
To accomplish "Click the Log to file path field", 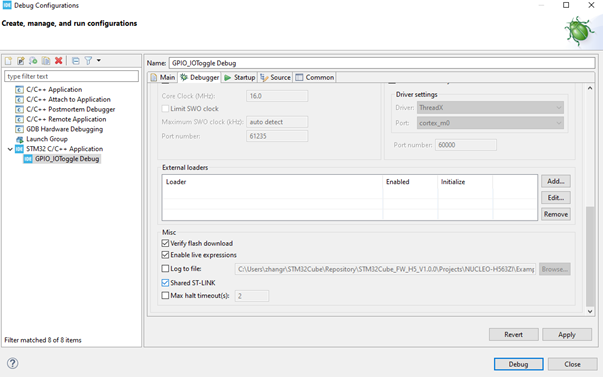I will pos(385,269).
